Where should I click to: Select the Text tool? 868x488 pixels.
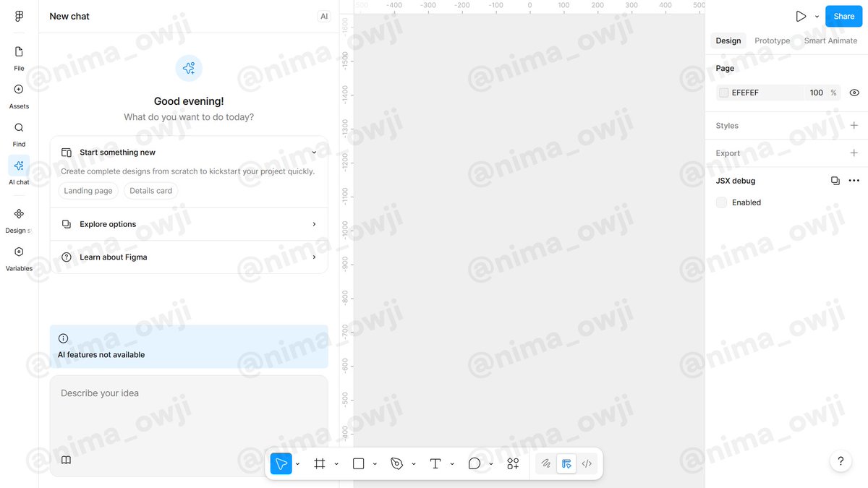click(435, 463)
